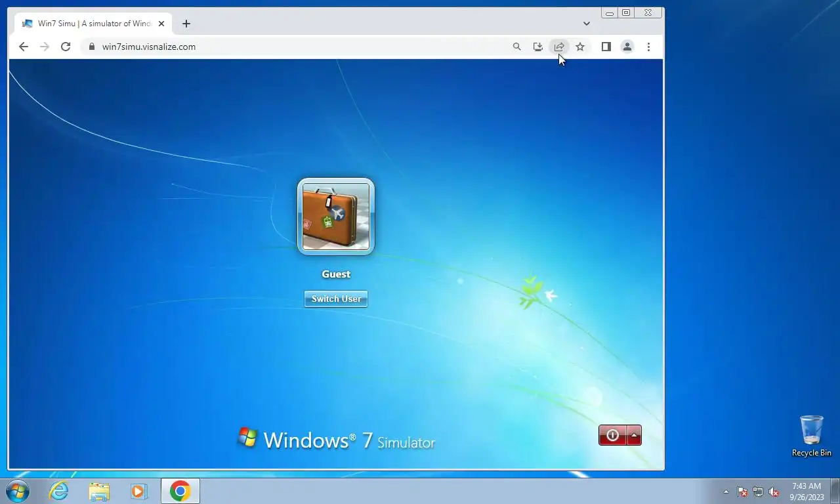Close the Chrome window
Screen dimensions: 840x504
[x=648, y=12]
